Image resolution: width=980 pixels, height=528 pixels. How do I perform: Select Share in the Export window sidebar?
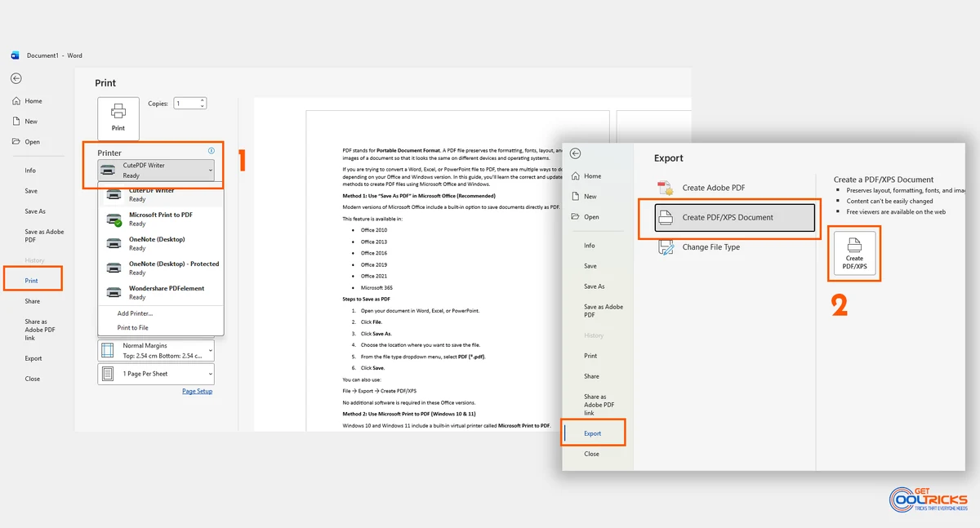pyautogui.click(x=591, y=376)
